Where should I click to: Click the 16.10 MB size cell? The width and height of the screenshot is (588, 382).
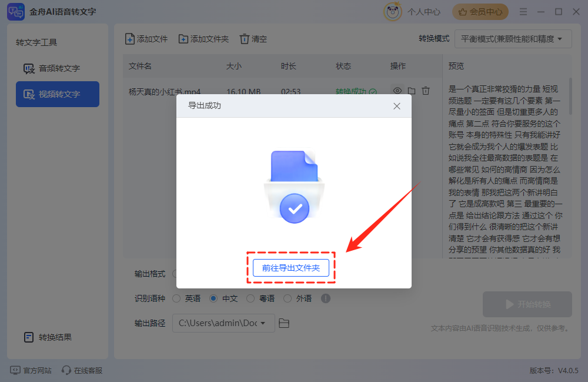[243, 92]
